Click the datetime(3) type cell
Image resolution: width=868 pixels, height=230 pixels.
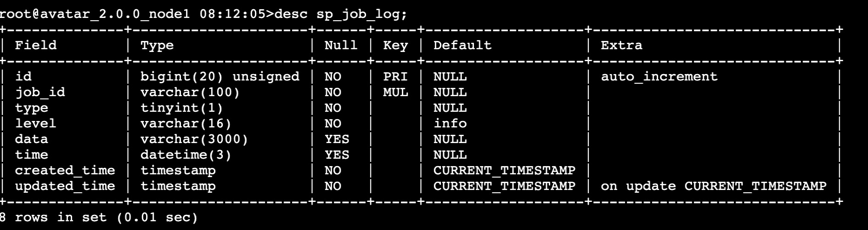186,155
